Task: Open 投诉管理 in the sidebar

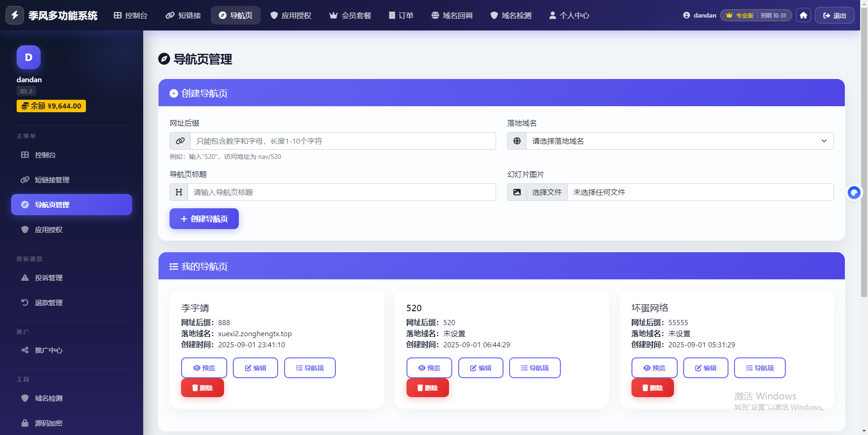Action: pyautogui.click(x=72, y=278)
